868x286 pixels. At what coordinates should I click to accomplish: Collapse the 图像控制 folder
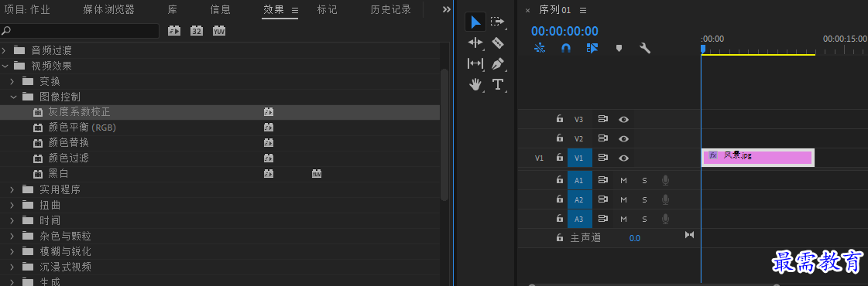13,97
